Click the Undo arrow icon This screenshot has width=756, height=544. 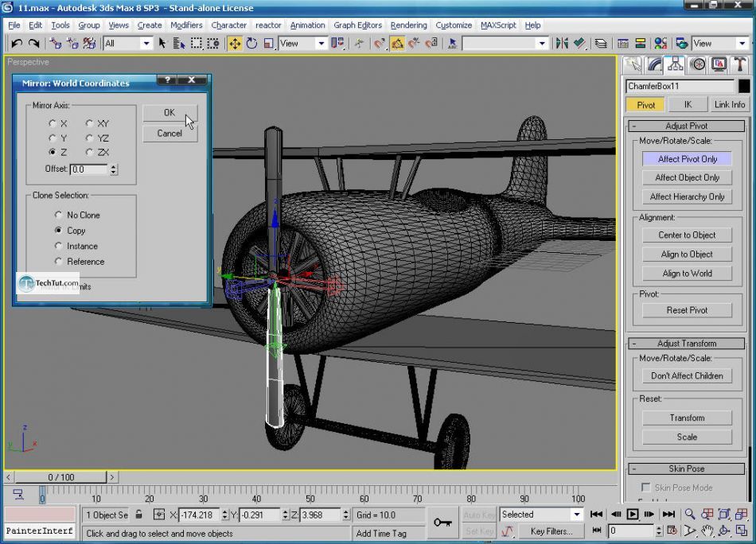coord(17,44)
